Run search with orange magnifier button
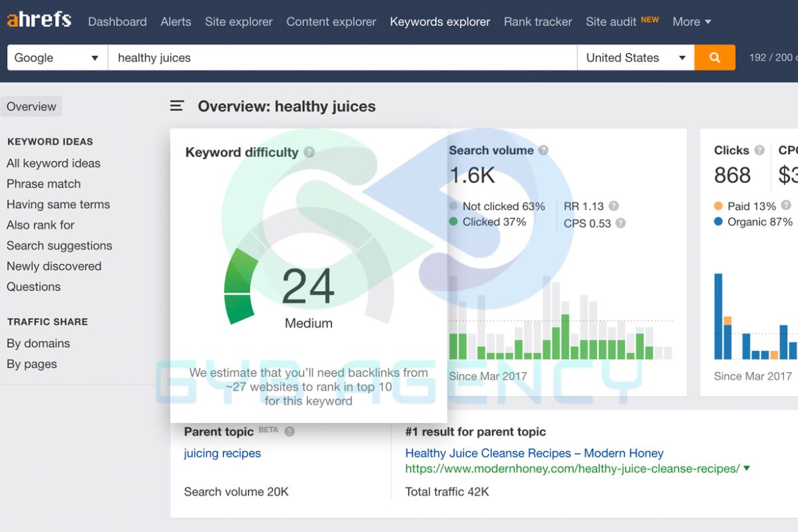The height and width of the screenshot is (532, 798). point(715,58)
